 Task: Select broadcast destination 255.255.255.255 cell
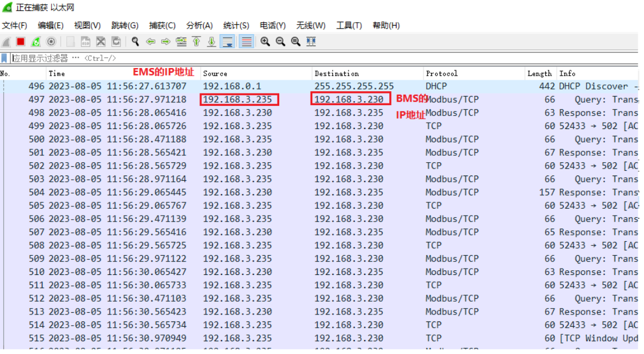coord(354,86)
